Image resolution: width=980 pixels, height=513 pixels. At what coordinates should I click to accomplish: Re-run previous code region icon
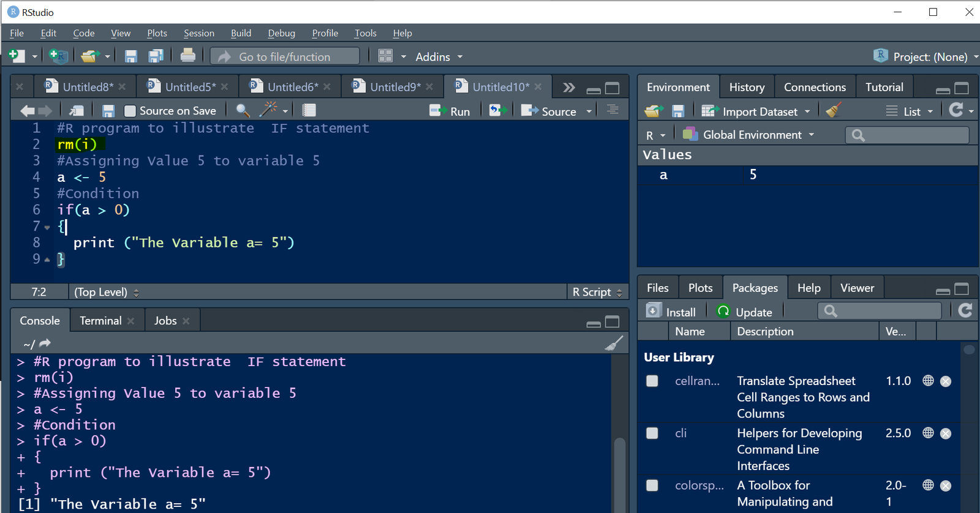tap(497, 110)
